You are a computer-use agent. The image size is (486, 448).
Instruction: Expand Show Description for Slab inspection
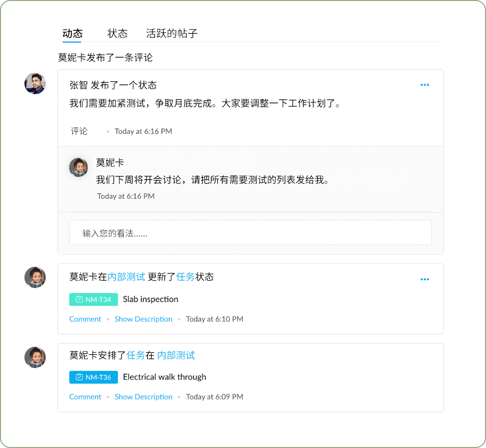pyautogui.click(x=143, y=319)
